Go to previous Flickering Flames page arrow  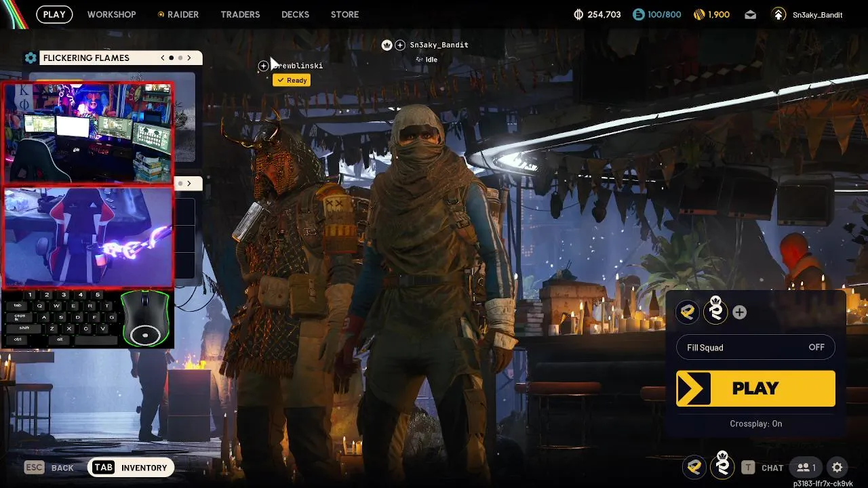[163, 58]
